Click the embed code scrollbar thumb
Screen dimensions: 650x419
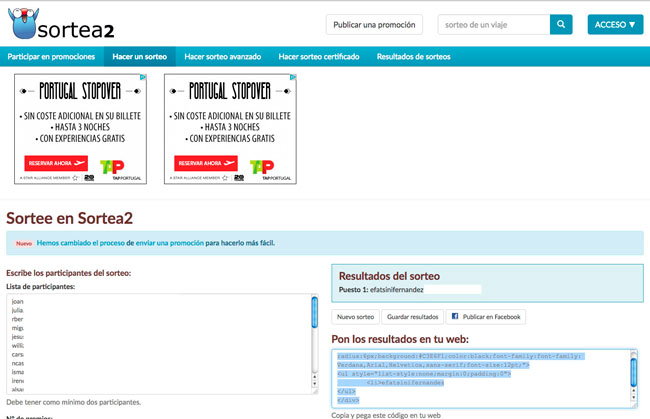pyautogui.click(x=633, y=372)
